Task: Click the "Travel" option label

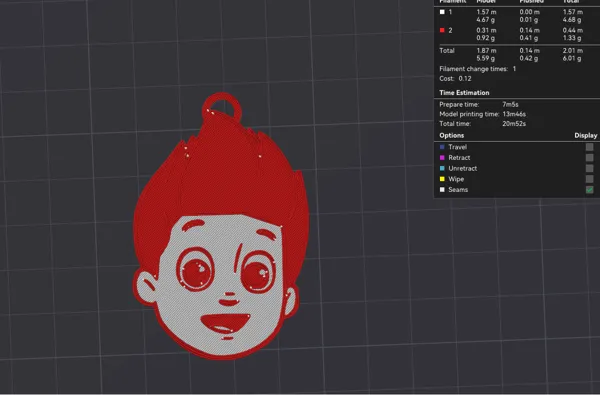Action: tap(457, 147)
